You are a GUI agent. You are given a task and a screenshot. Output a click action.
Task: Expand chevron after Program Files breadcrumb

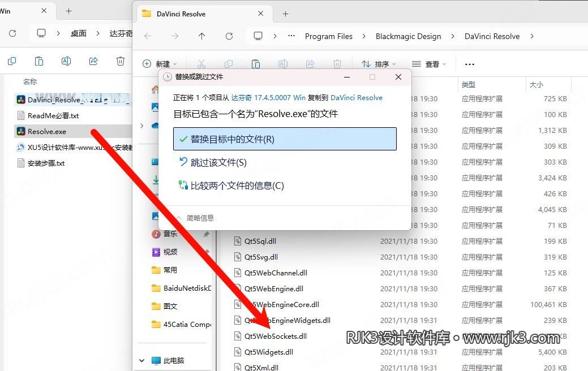pos(364,36)
